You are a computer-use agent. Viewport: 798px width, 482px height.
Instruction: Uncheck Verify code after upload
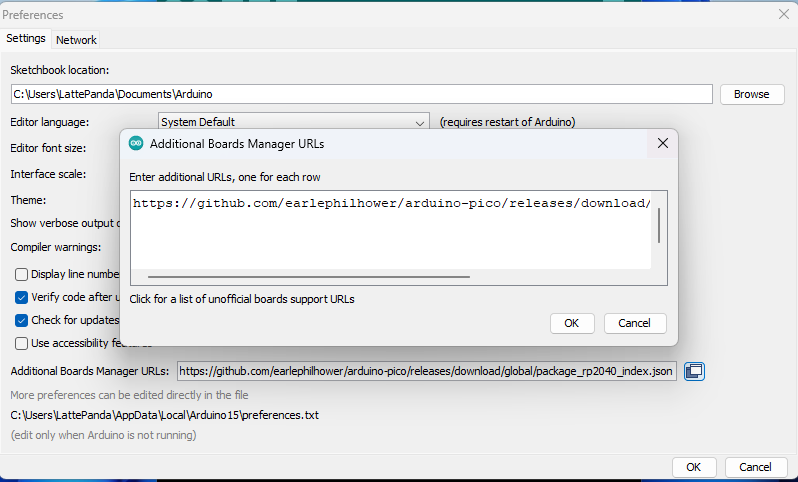[21, 297]
